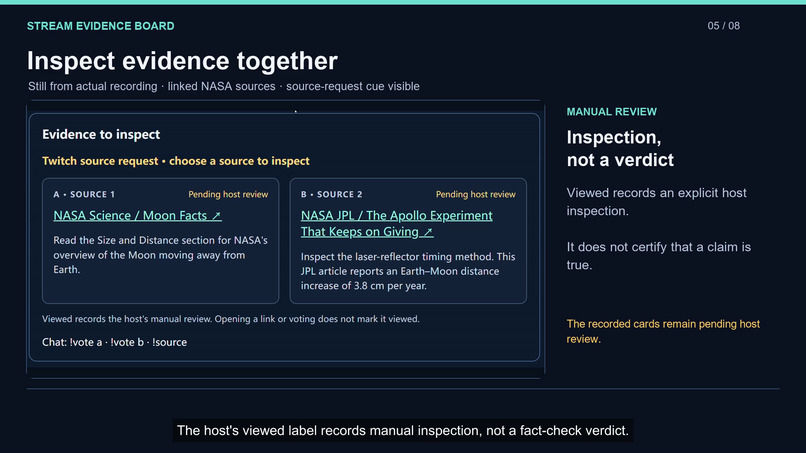Screen dimensions: 806x453
Task: Click the slide counter '05 / 08'
Action: pyautogui.click(x=724, y=26)
